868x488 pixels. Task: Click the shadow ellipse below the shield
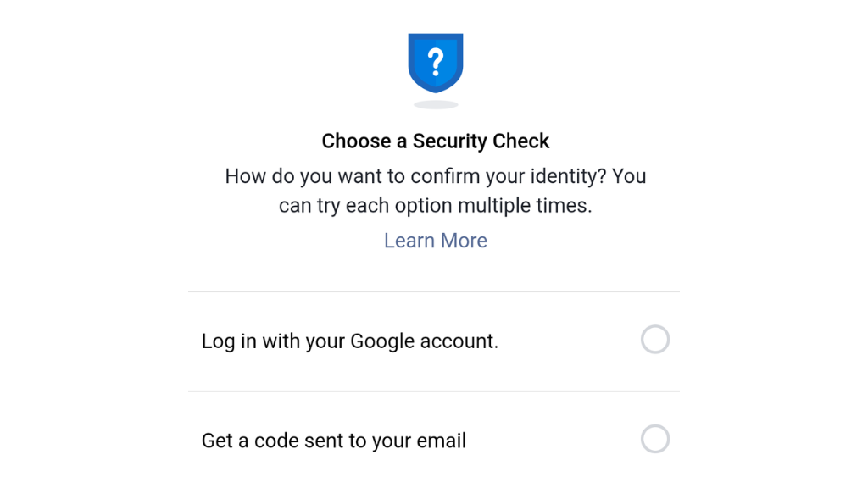(x=435, y=103)
